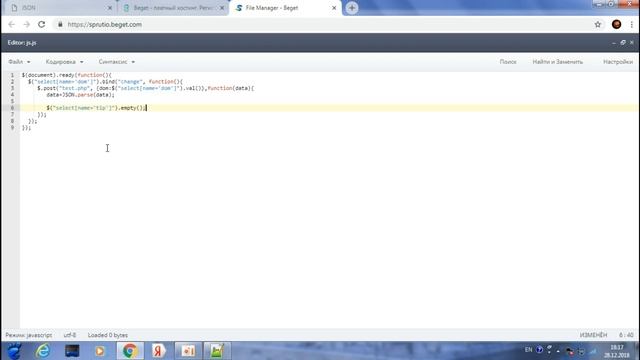
Task: Close the js.js editor panel
Action: point(631,42)
